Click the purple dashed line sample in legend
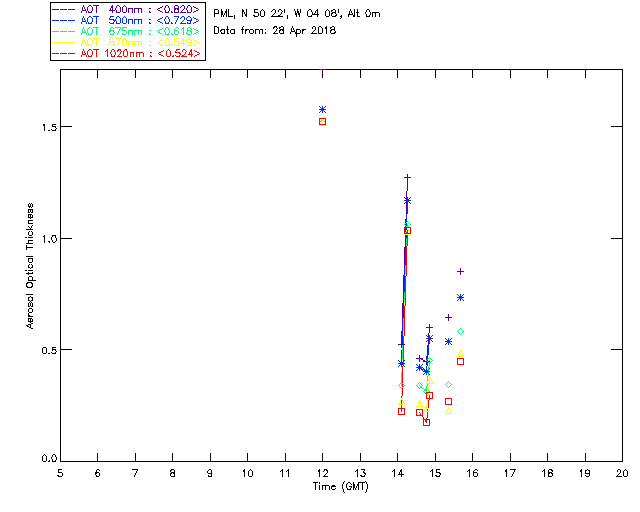The height and width of the screenshot is (512, 640). [x=64, y=9]
